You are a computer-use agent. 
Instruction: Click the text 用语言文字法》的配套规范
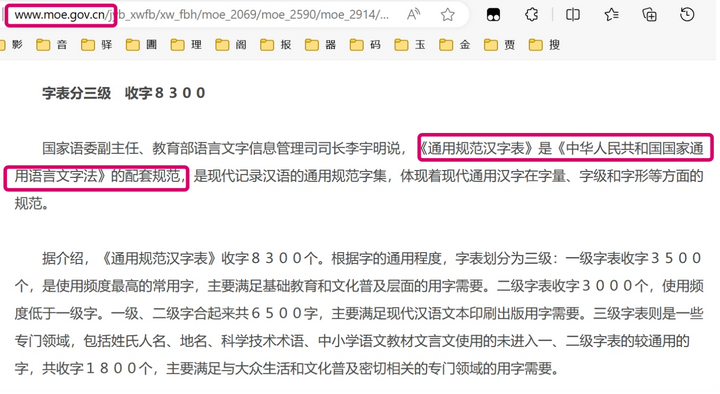(x=97, y=176)
